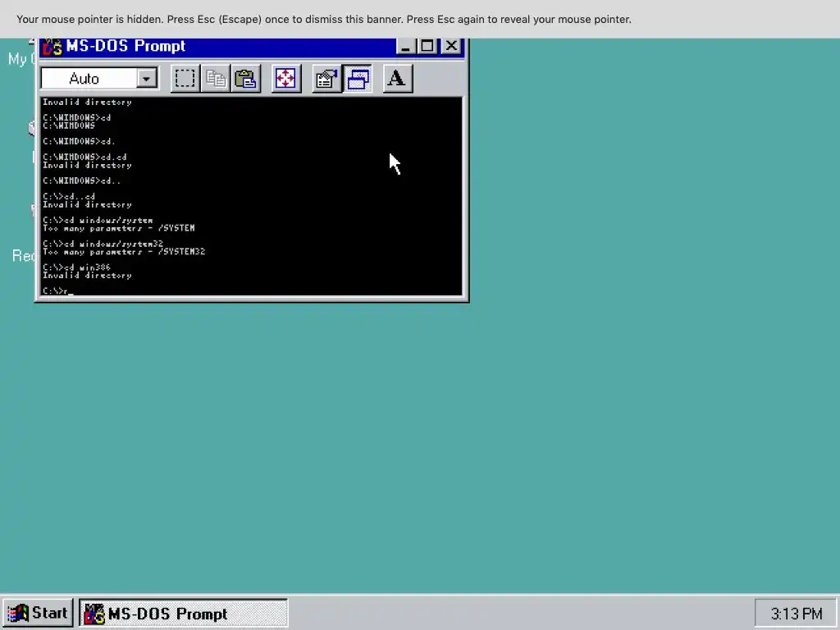Screen dimensions: 840x630
Task: Toggle Full screen mode icon
Action: [285, 79]
